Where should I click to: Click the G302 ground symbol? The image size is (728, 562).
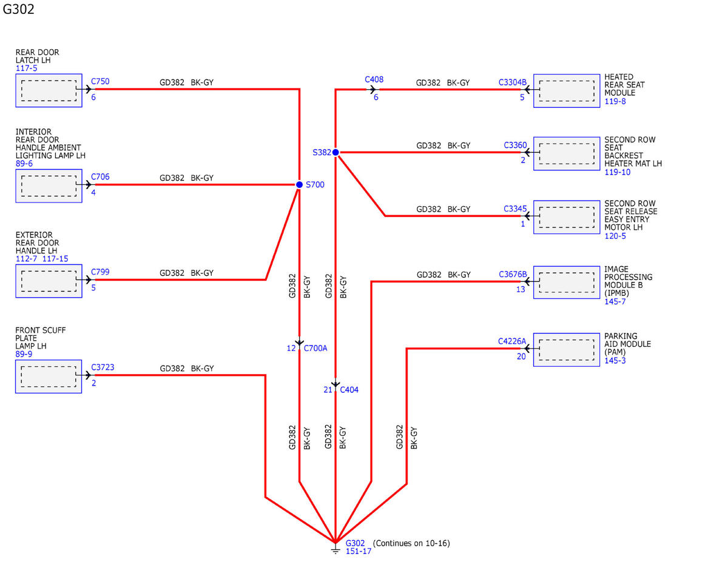point(335,549)
